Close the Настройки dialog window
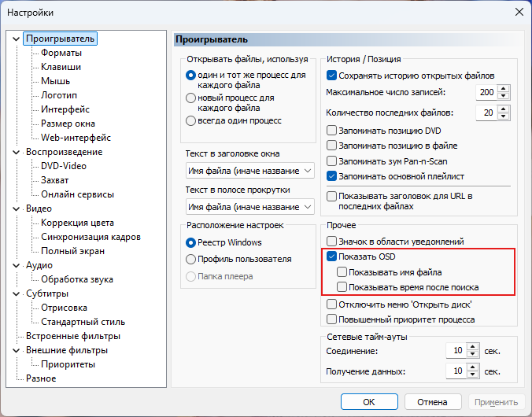 [x=519, y=13]
